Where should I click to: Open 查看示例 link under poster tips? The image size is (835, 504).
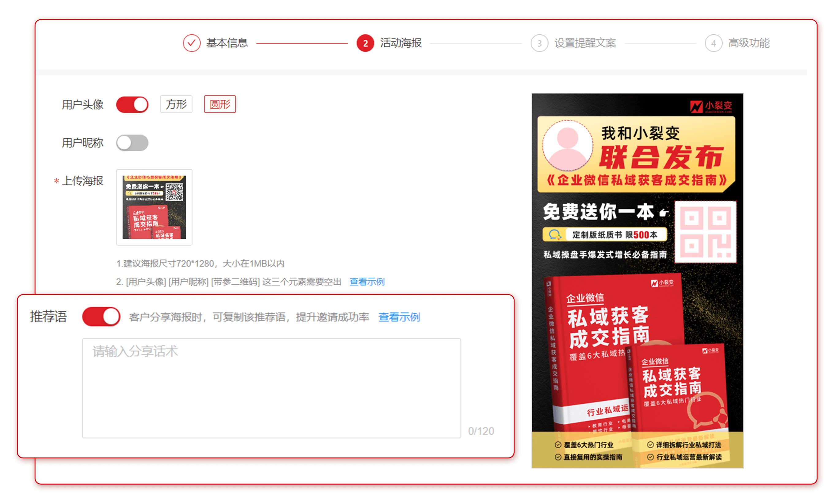coord(367,282)
